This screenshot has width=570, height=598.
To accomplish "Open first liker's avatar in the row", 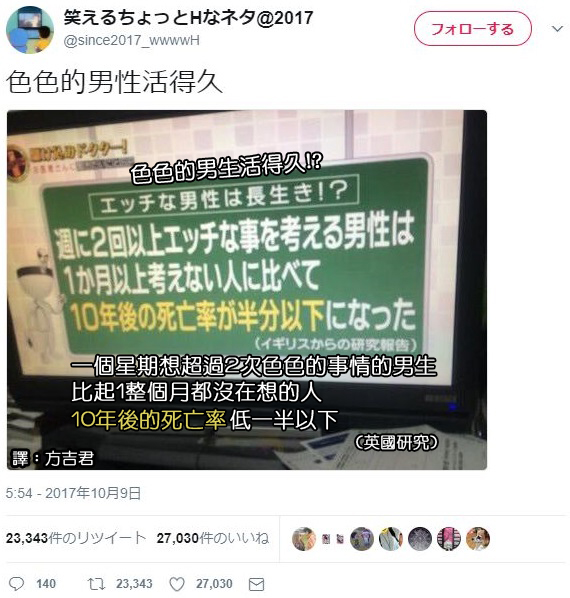I will click(304, 539).
